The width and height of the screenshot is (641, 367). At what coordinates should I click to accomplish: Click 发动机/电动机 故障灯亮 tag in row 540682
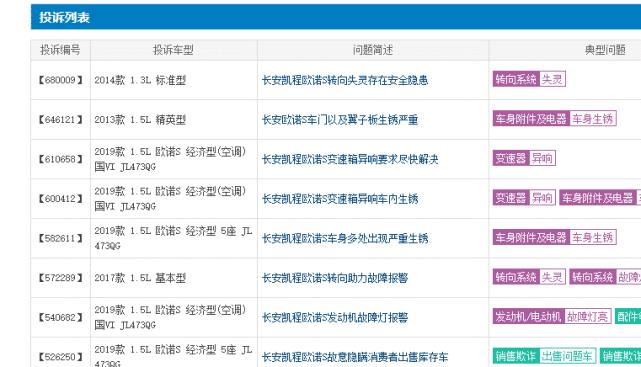[x=552, y=316]
